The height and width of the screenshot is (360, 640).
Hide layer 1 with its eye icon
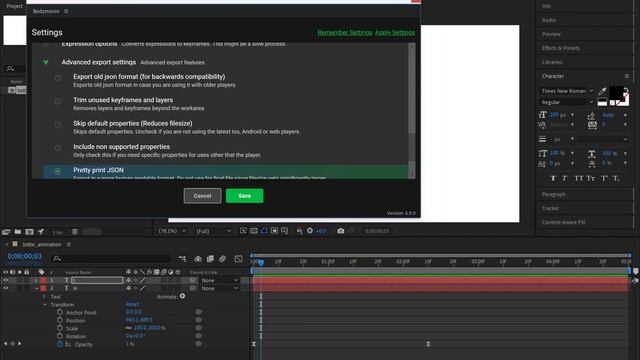(6, 280)
